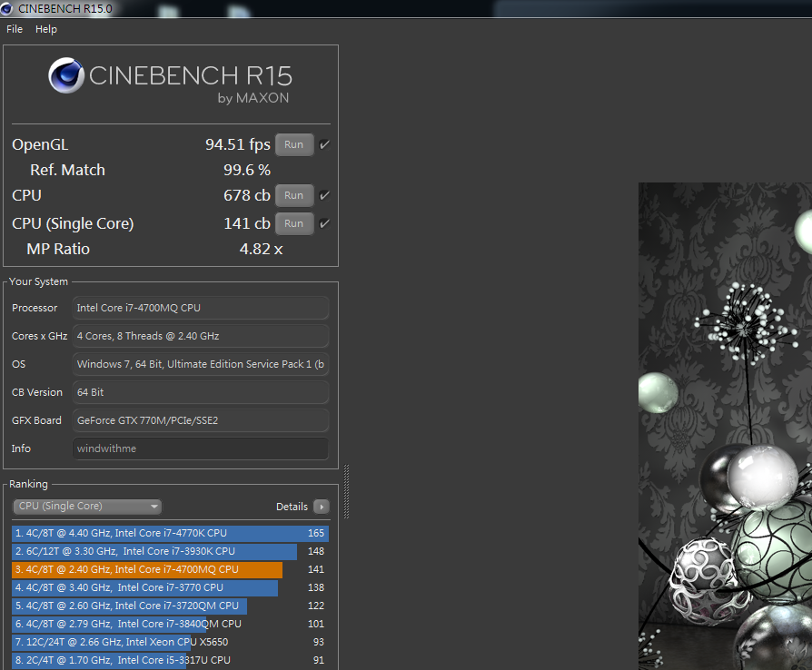Screen dimensions: 812x670
Task: Open the CPU (Single Core) ranking dropdown
Action: tap(87, 506)
